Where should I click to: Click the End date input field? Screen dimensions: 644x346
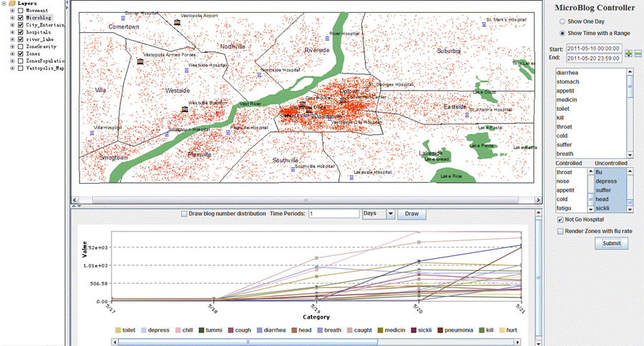[594, 59]
